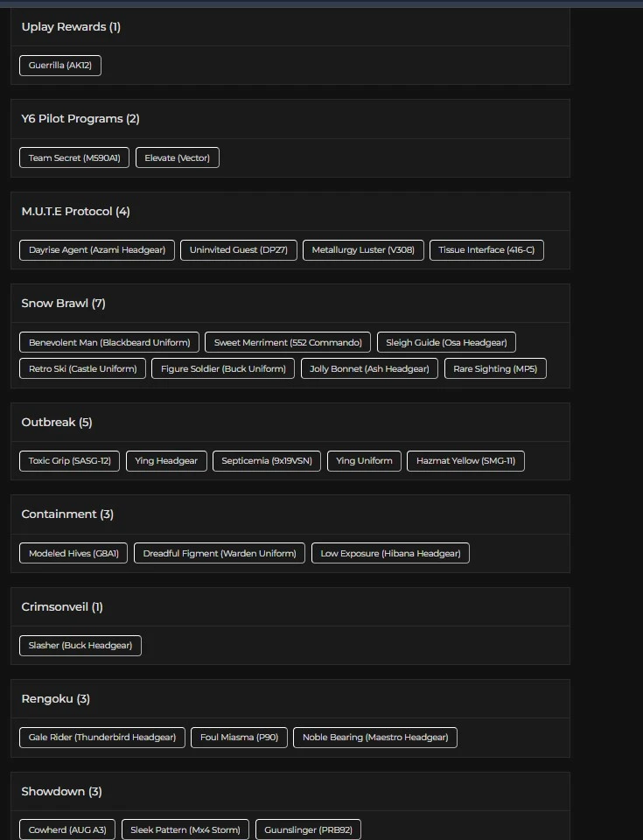Choose the Rare Sighting (MP5) tag

(x=495, y=368)
